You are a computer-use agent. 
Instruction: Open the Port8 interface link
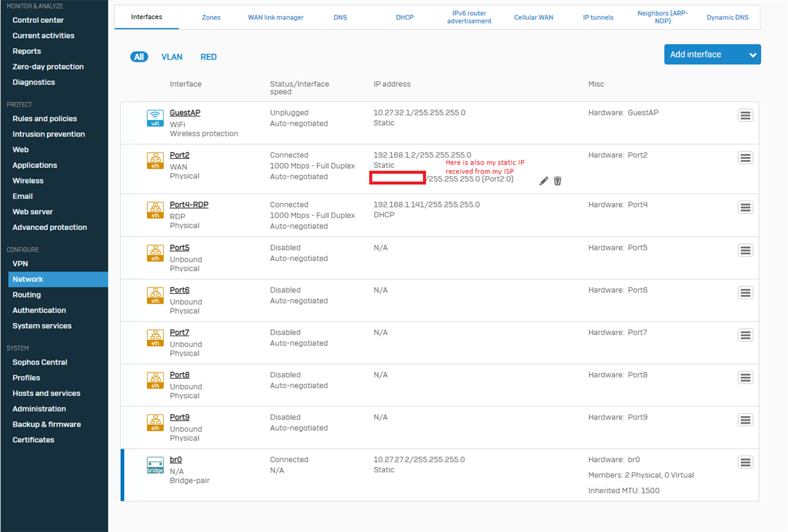(180, 374)
